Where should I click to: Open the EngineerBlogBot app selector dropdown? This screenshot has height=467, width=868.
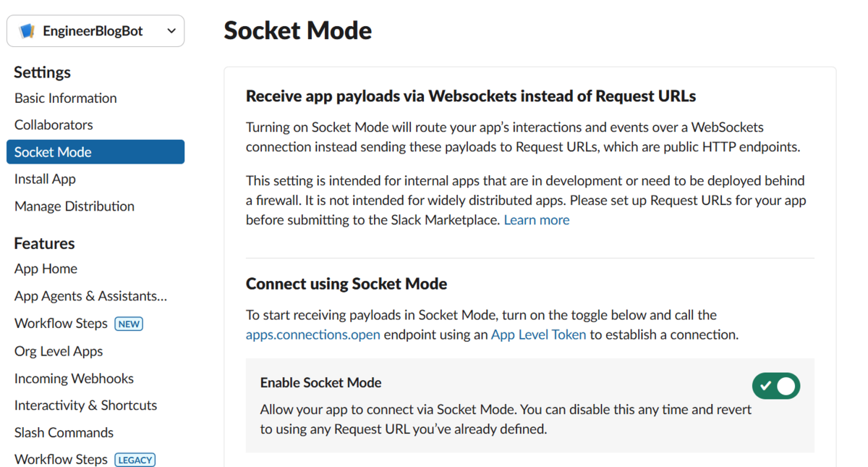[x=95, y=31]
